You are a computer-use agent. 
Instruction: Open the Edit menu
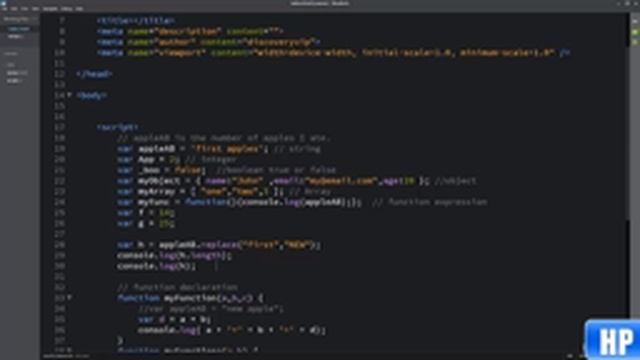[x=15, y=9]
